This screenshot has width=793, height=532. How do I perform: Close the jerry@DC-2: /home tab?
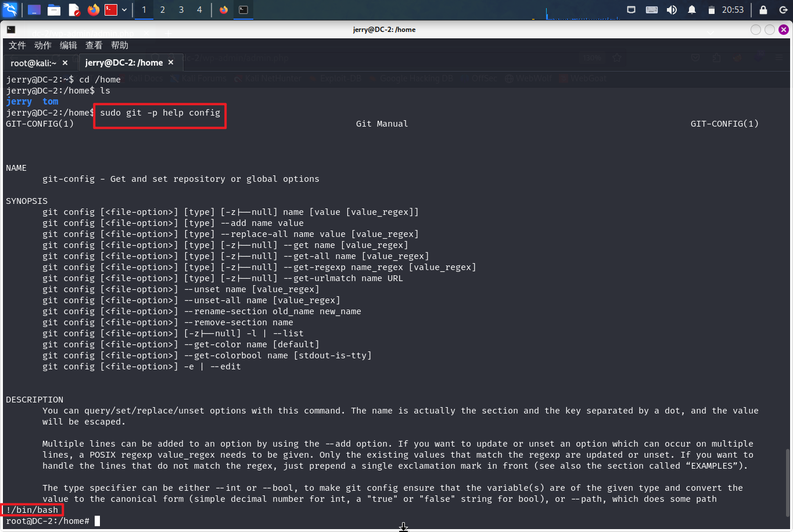[171, 62]
